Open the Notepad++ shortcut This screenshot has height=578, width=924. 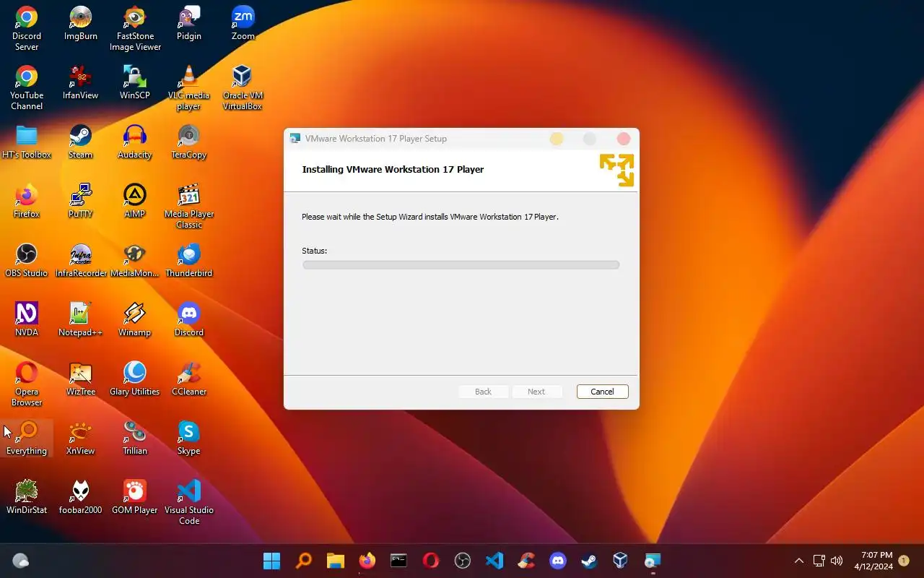[x=80, y=319]
